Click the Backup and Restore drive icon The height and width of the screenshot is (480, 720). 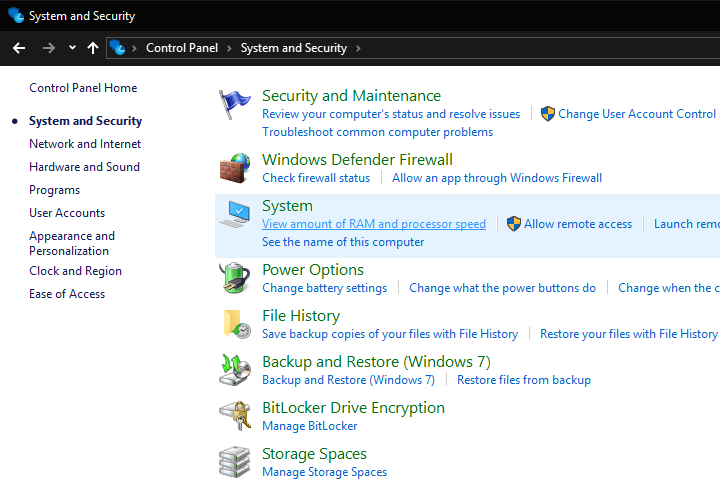(x=235, y=370)
